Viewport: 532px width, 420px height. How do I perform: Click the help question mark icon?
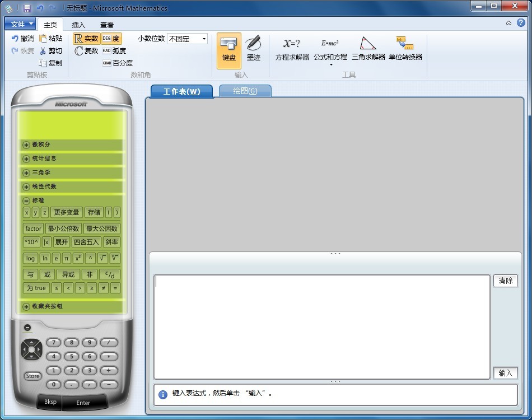[x=521, y=23]
